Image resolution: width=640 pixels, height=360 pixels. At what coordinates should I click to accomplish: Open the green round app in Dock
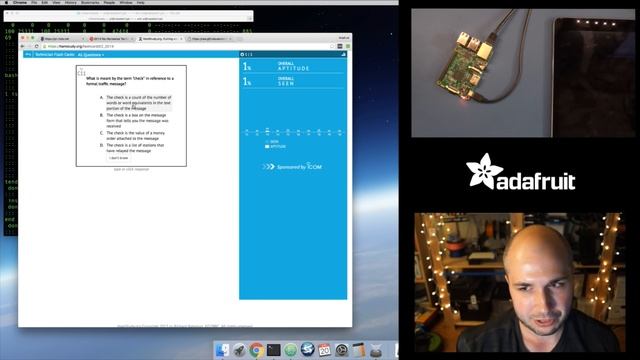pyautogui.click(x=291, y=350)
